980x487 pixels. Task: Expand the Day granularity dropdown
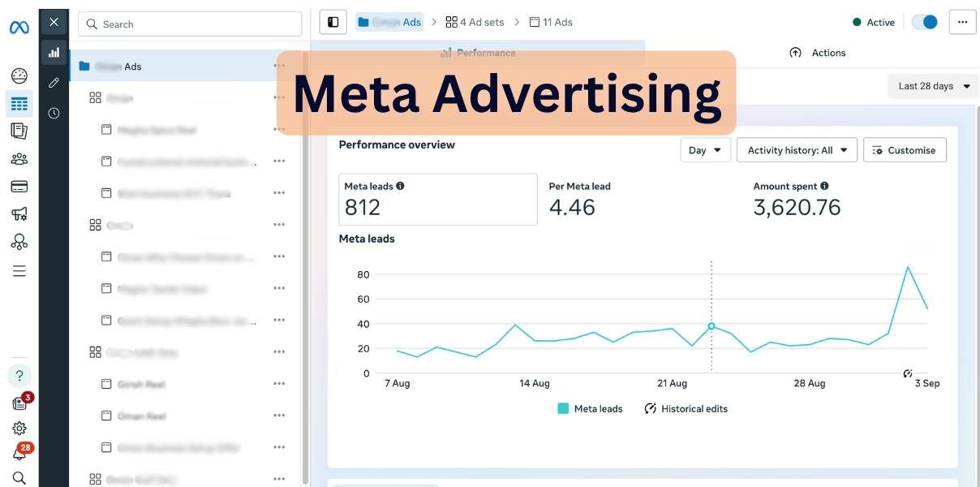click(x=705, y=150)
